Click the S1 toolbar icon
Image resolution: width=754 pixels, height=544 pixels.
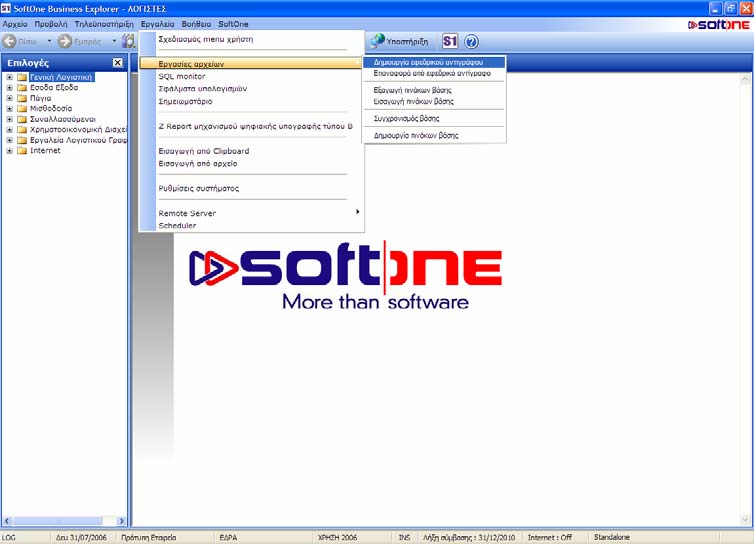click(x=450, y=41)
